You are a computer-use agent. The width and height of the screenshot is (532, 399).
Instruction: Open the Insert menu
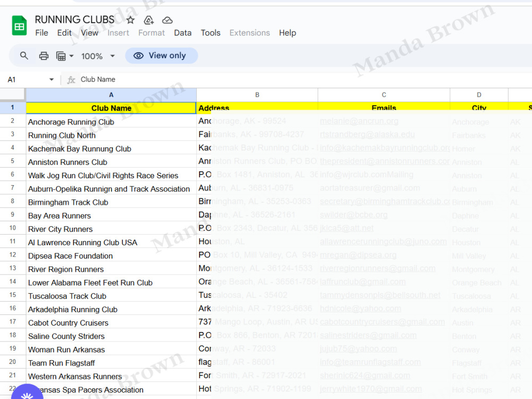tap(118, 33)
